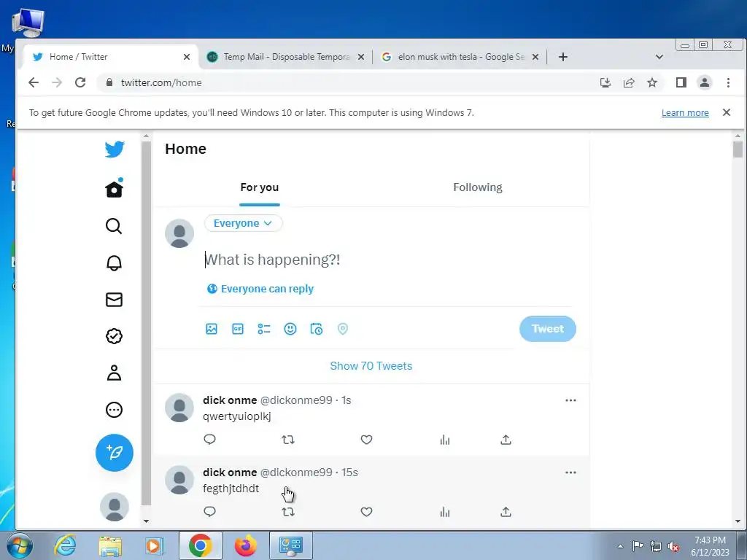
Task: Expand the Everyone audience dropdown
Action: point(243,223)
